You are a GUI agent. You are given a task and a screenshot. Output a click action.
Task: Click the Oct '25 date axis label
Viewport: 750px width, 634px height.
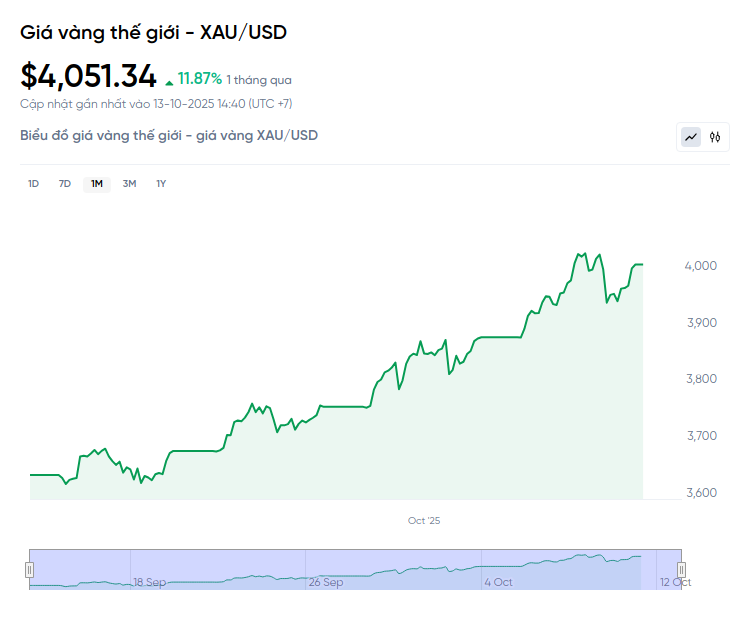(424, 521)
